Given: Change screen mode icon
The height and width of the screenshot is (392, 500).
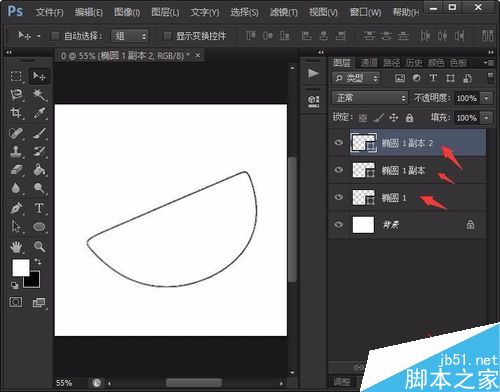Looking at the screenshot, I should 39,303.
